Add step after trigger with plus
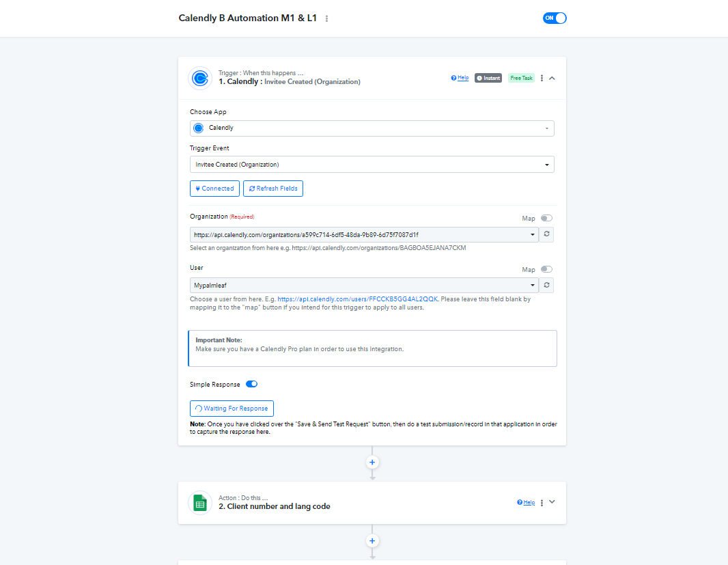Image resolution: width=728 pixels, height=565 pixels. point(372,463)
